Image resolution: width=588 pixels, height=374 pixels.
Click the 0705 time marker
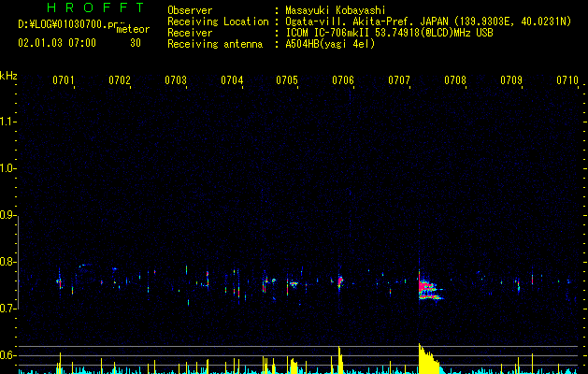(x=287, y=80)
